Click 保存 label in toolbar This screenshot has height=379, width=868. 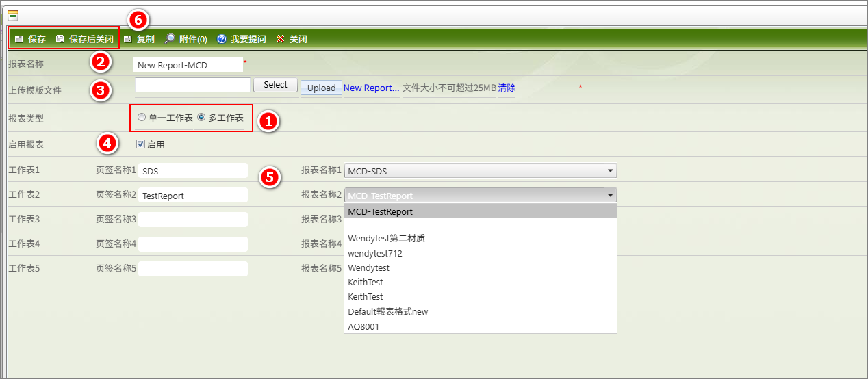(x=37, y=39)
